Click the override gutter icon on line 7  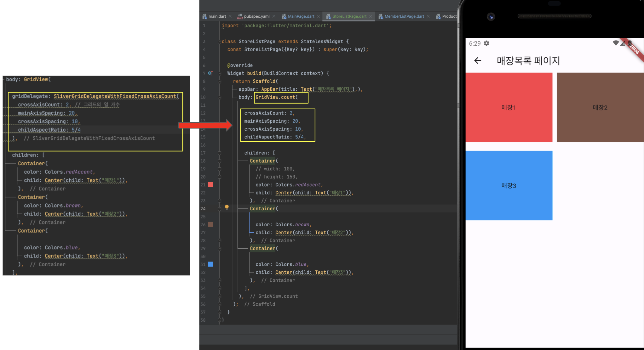tap(210, 73)
